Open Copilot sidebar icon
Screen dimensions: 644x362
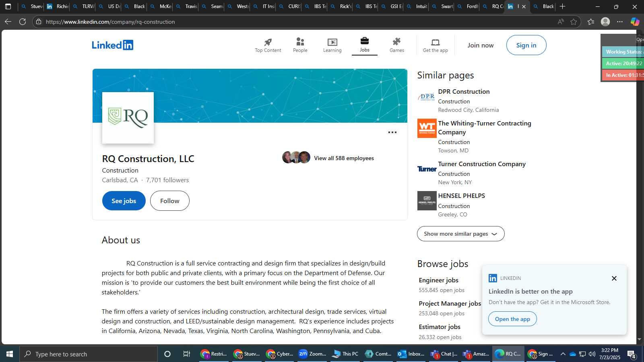coord(635,22)
